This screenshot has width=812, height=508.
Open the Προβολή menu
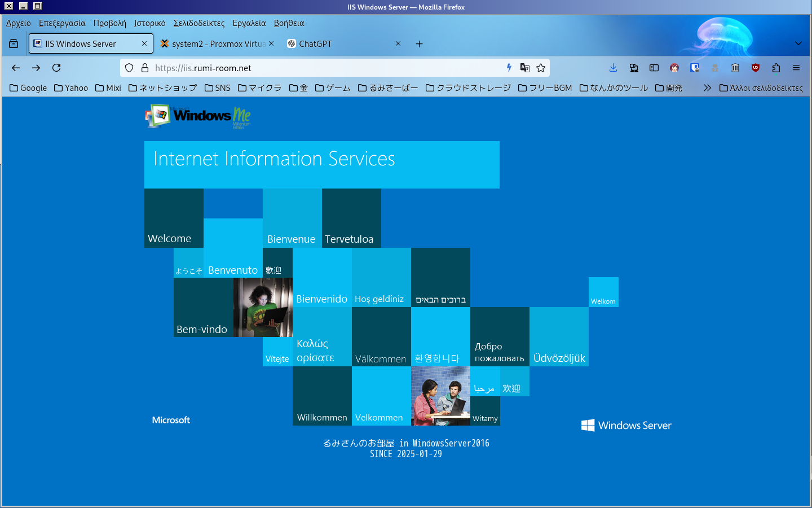tap(110, 23)
